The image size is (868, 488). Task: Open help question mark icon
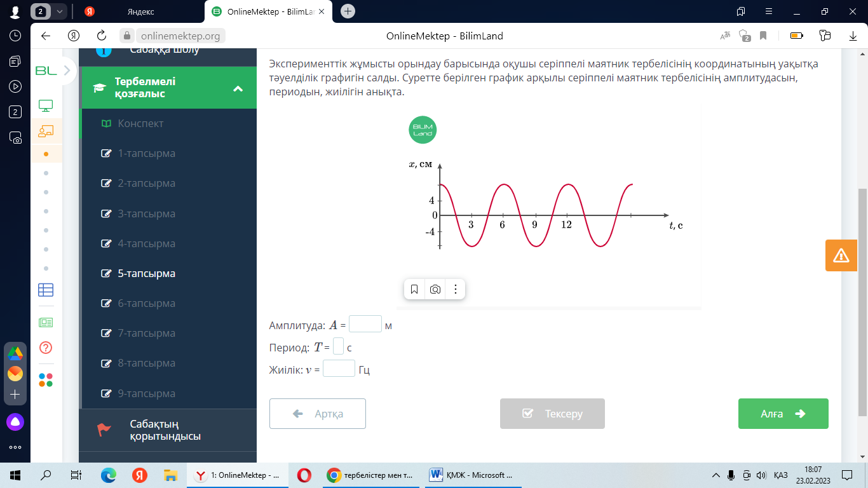click(x=46, y=348)
